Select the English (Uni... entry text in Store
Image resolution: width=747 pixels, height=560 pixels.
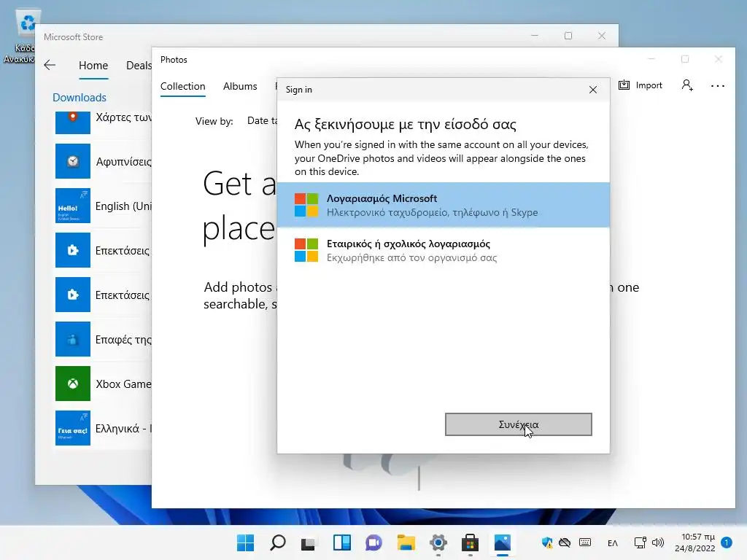123,206
